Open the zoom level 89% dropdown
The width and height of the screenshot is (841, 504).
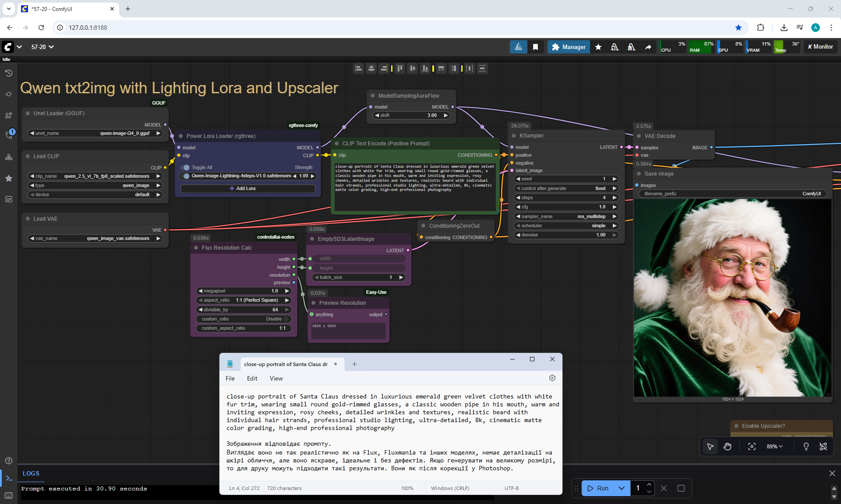(774, 446)
